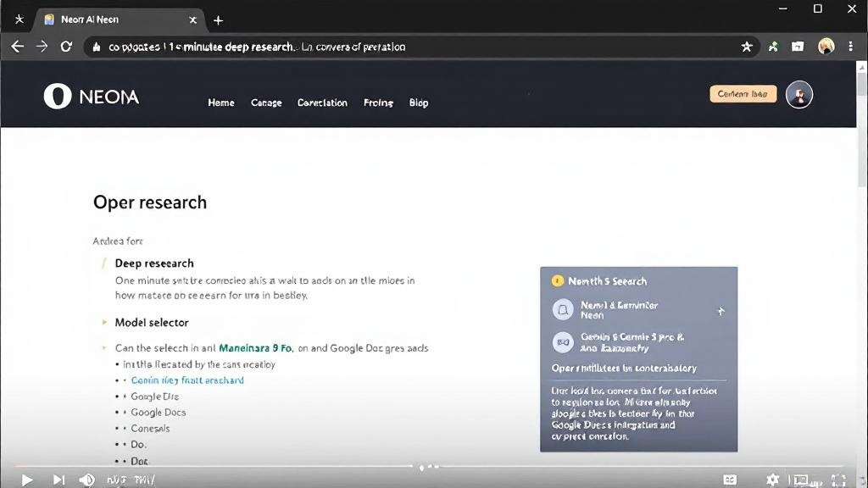
Task: Open the browser profile avatar
Action: (825, 47)
